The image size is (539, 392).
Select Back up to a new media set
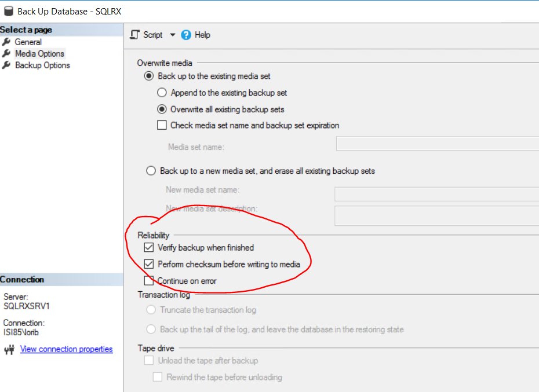[x=151, y=171]
